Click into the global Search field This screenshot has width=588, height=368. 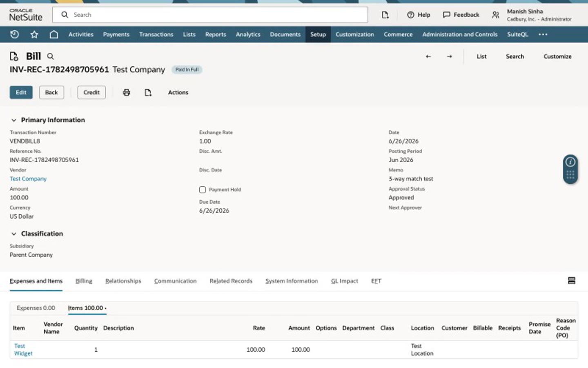[x=210, y=15]
